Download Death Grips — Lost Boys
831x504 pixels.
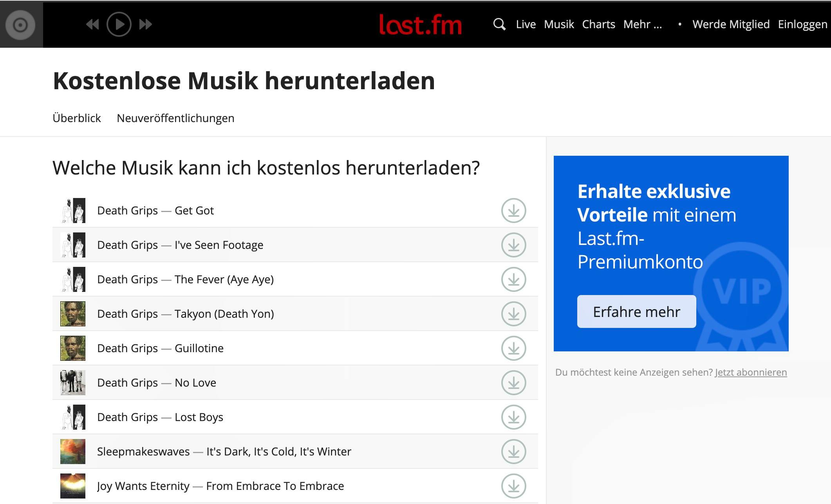coord(513,417)
